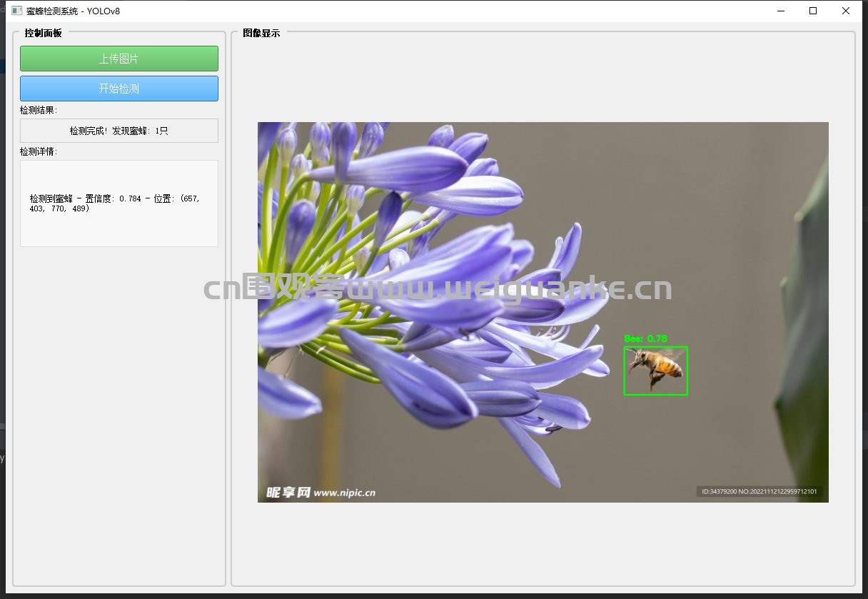
Task: Click the nipic.cn watermark on the image
Action: tap(321, 493)
